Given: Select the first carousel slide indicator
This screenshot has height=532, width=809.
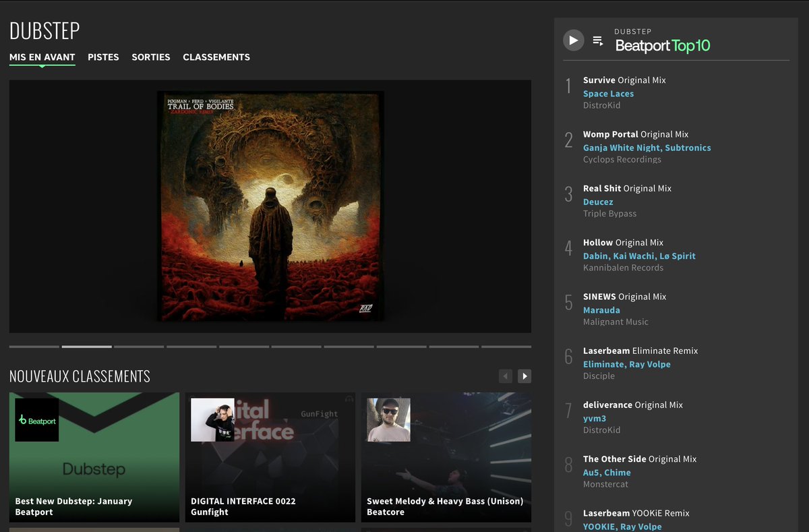Looking at the screenshot, I should (x=34, y=347).
